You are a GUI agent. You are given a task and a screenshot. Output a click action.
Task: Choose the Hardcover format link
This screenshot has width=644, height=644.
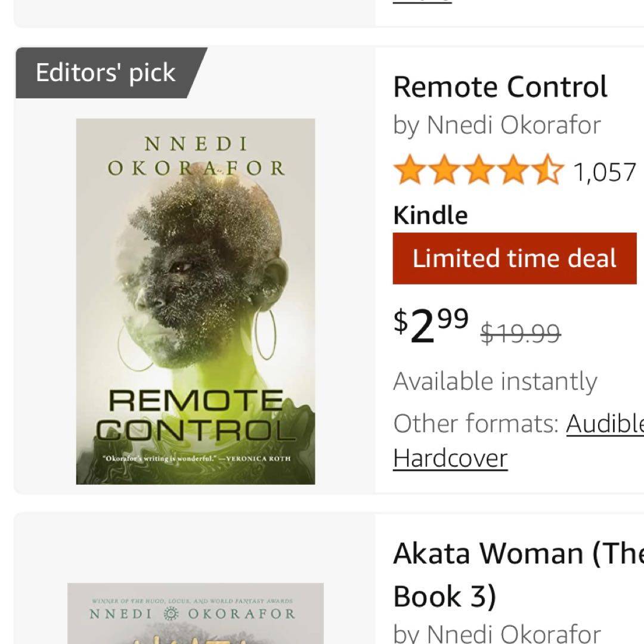pyautogui.click(x=450, y=459)
